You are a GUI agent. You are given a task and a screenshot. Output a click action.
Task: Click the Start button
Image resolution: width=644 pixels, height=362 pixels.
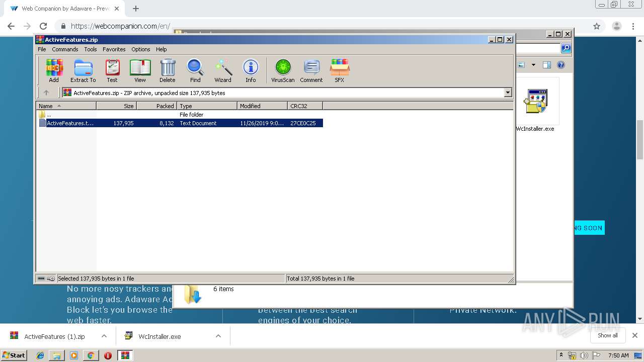coord(14,355)
